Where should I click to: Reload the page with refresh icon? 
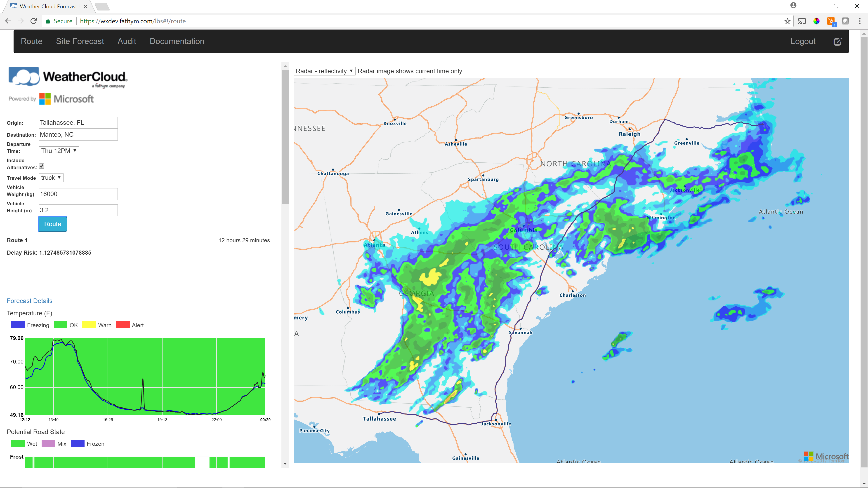[33, 21]
